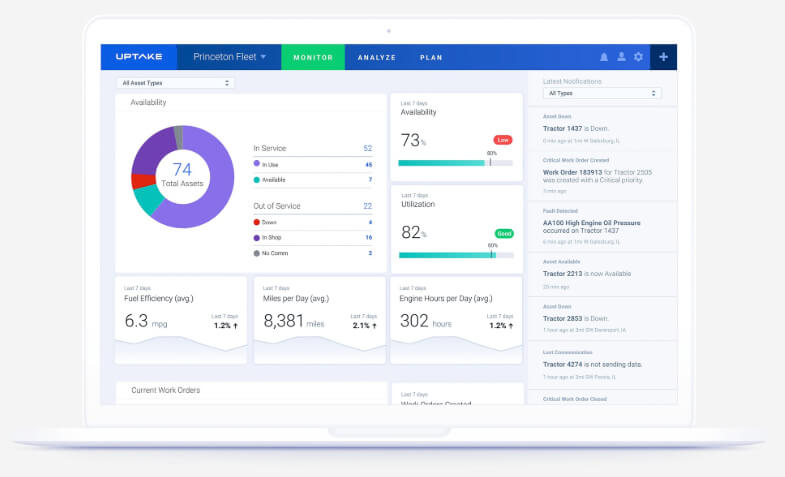Click the In Shop 16 legend row
Viewport: 785px width, 477px height.
click(313, 238)
